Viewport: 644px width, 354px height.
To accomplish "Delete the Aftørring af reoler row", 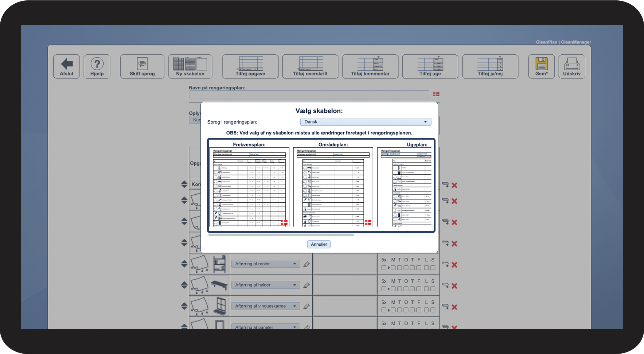I will (x=454, y=265).
